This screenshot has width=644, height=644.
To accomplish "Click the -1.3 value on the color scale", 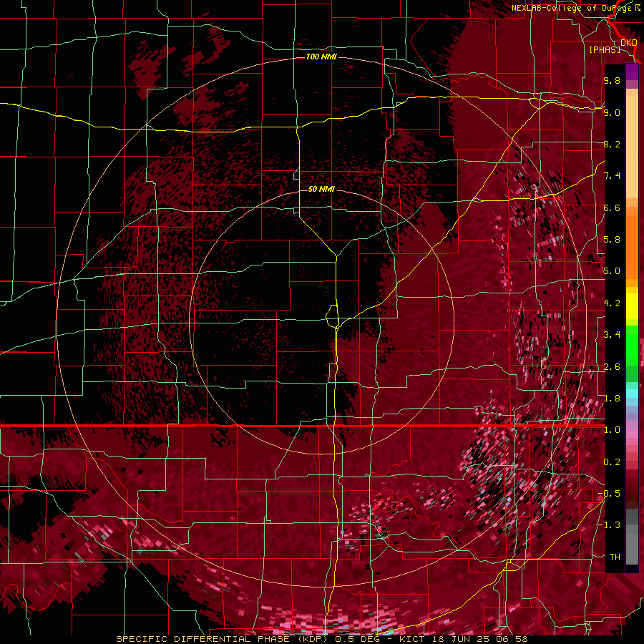I will pos(609,525).
